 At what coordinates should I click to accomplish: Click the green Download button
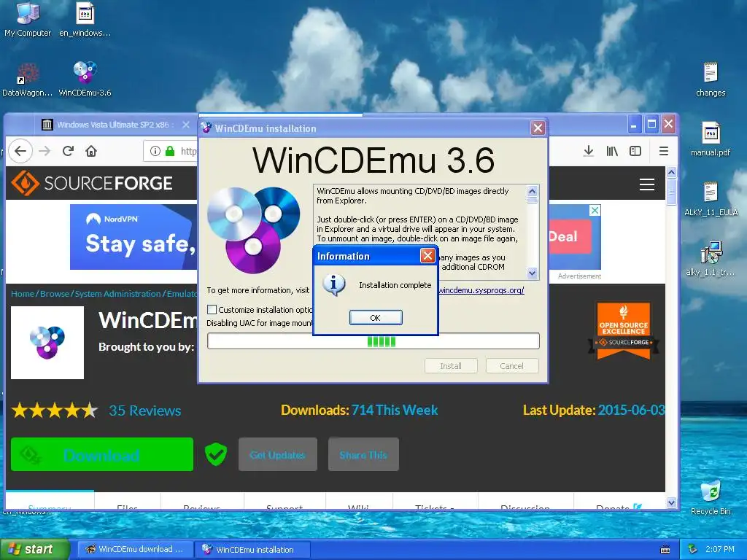tap(102, 454)
